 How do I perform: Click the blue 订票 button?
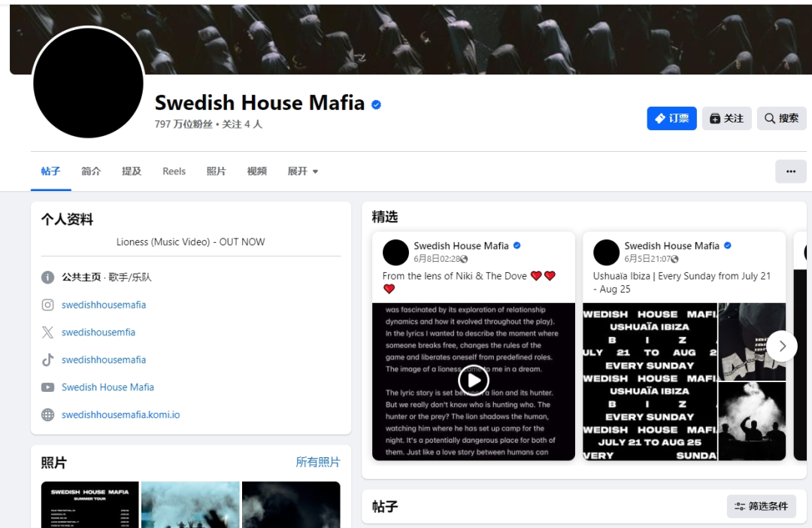click(671, 118)
